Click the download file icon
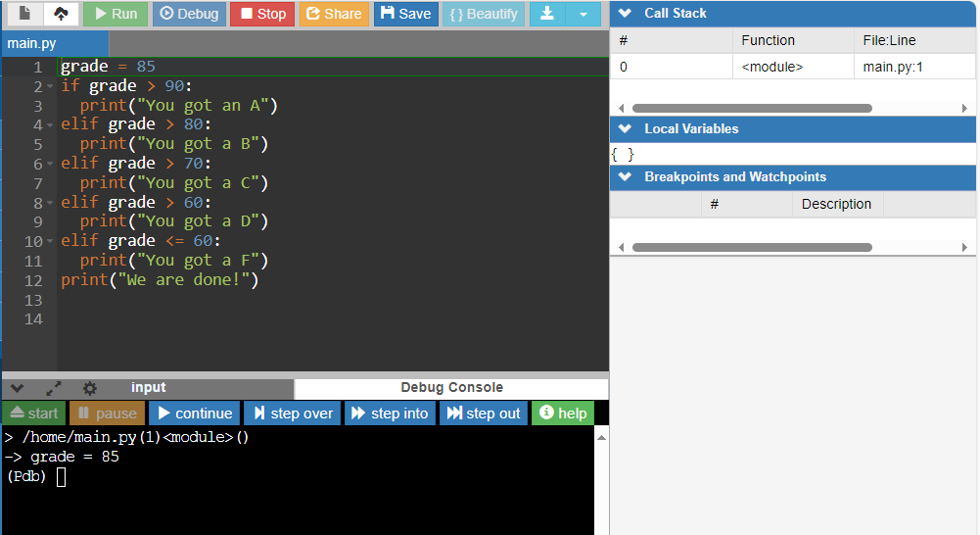980x535 pixels. tap(547, 14)
